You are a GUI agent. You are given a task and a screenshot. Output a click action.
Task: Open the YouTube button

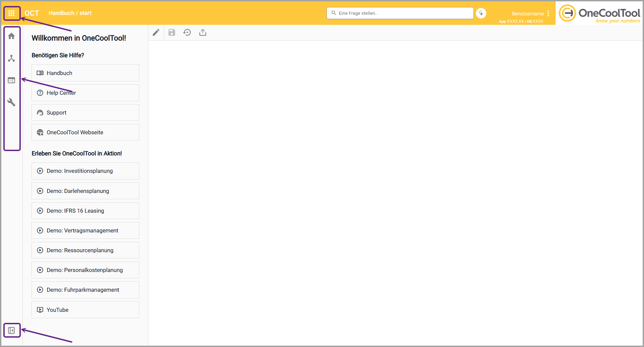(x=85, y=310)
